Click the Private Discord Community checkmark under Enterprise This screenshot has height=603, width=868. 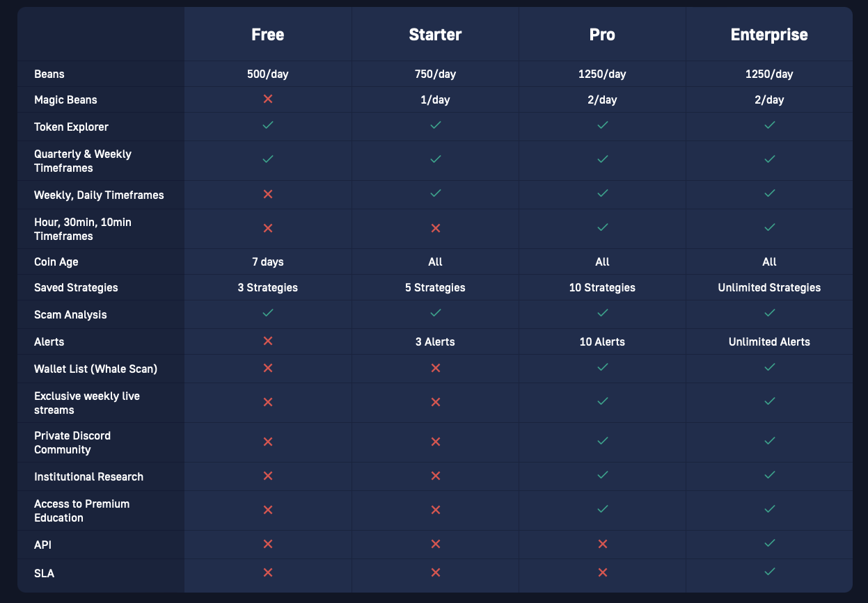click(x=769, y=441)
